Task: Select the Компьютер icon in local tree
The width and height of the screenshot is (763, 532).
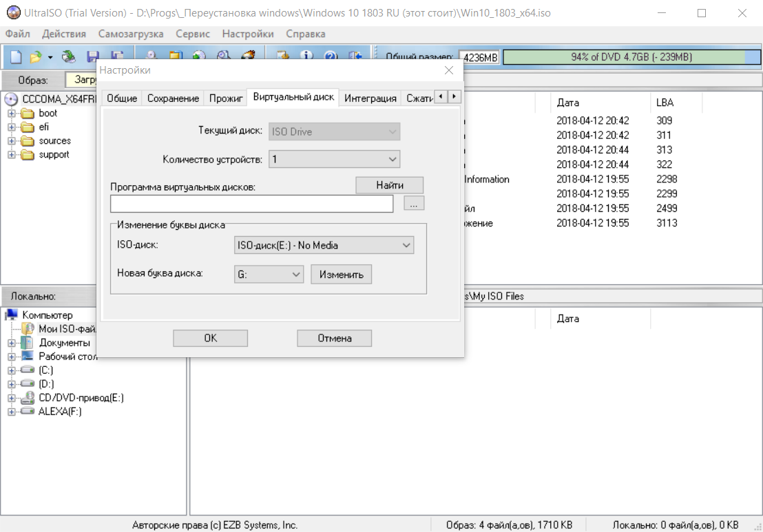Action: pyautogui.click(x=11, y=315)
